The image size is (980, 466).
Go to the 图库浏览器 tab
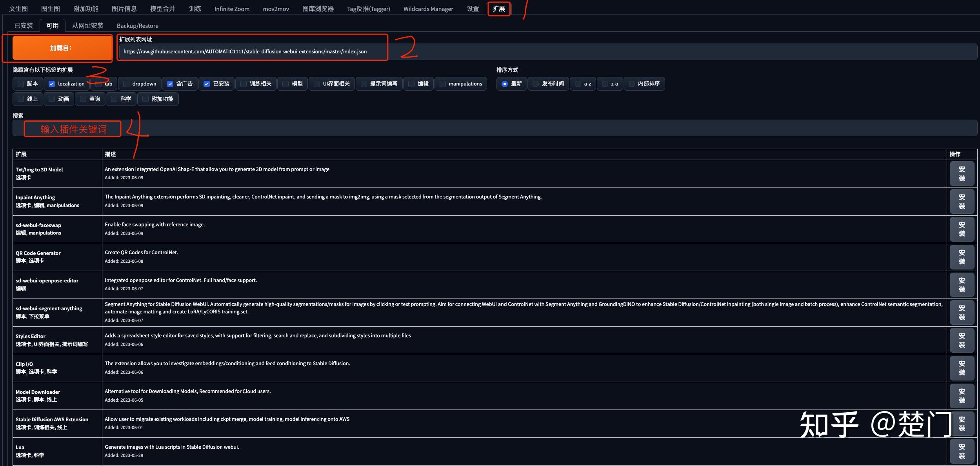coord(318,9)
